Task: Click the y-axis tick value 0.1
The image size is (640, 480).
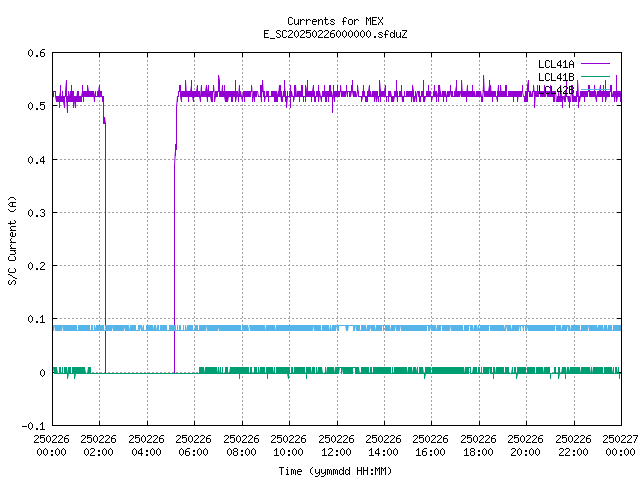Action: [36, 319]
